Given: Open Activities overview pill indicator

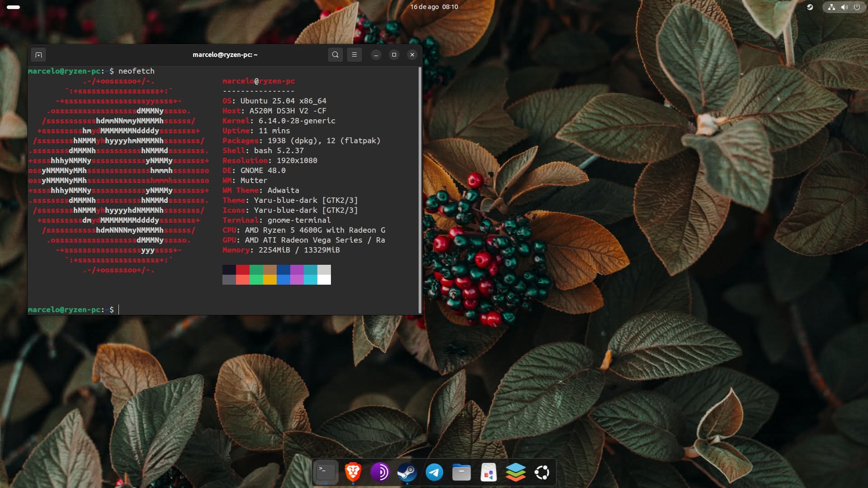Looking at the screenshot, I should coord(14,7).
